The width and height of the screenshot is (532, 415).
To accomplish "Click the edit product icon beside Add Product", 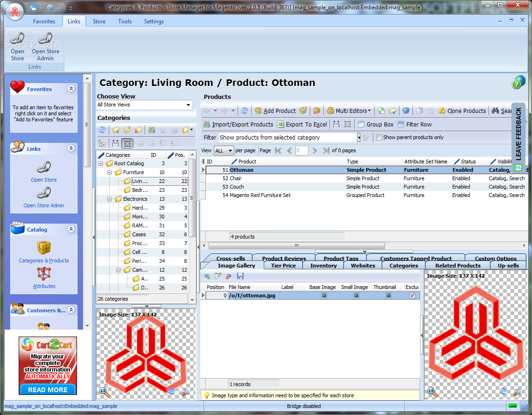I will click(x=303, y=111).
